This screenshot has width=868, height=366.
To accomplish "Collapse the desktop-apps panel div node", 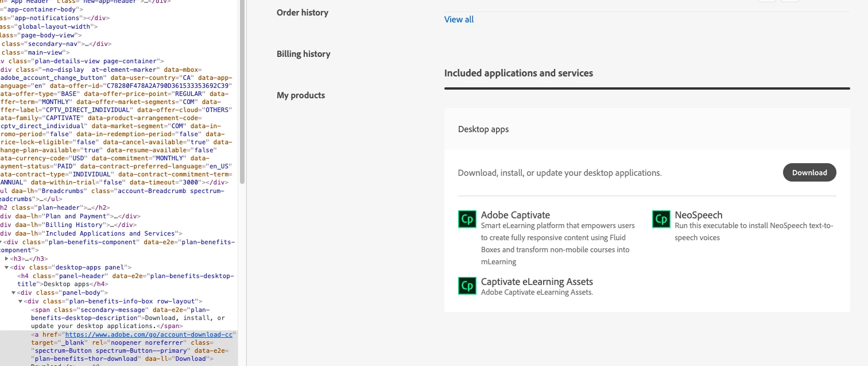I will [6, 268].
